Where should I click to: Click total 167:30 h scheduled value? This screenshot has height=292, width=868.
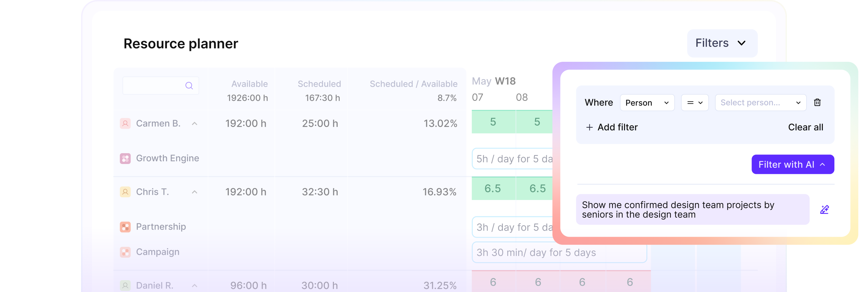322,98
